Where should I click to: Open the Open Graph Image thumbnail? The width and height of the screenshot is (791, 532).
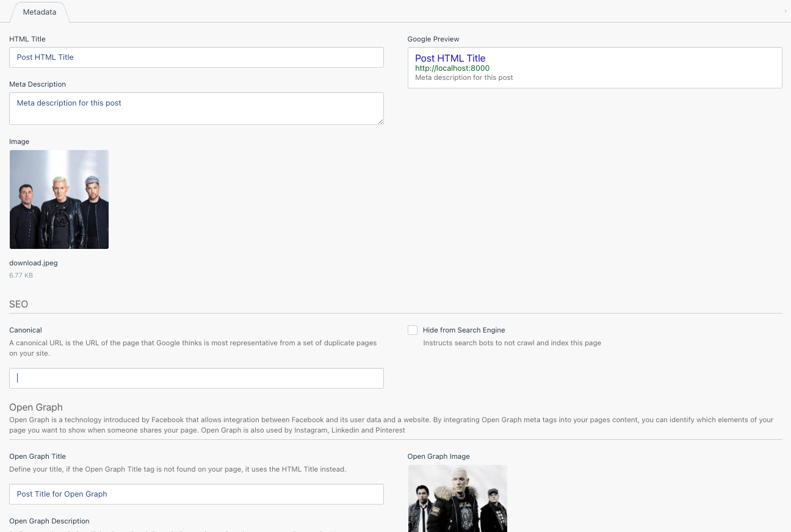[457, 498]
